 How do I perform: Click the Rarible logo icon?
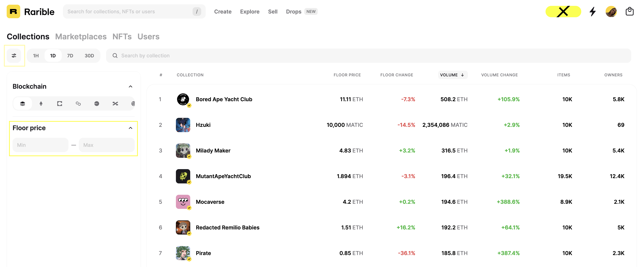tap(13, 12)
